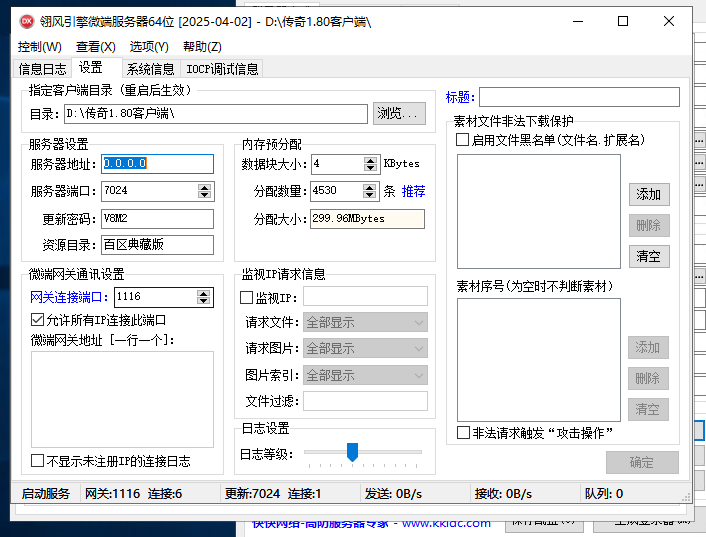
Task: Click the 微端网关地址 list box
Action: click(x=122, y=399)
